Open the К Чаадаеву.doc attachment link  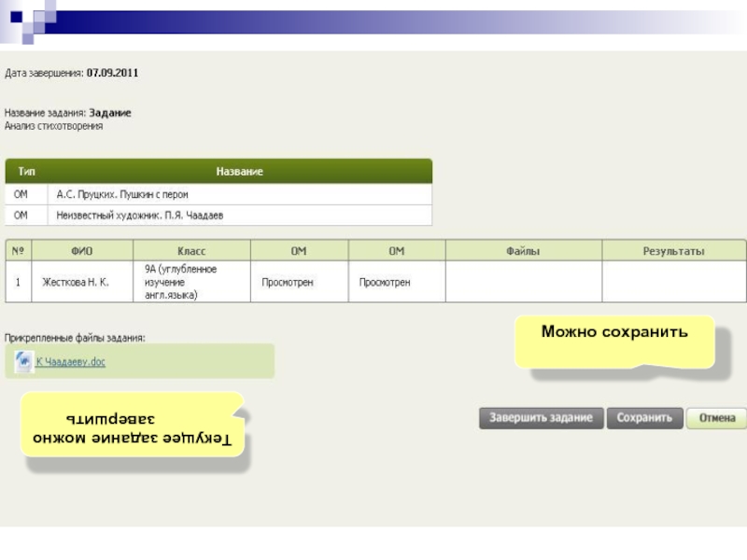point(70,362)
